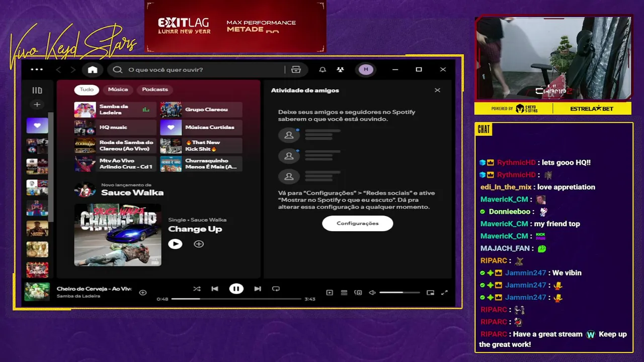The width and height of the screenshot is (644, 362).
Task: Click the now-playing album thumbnail
Action: tap(37, 292)
